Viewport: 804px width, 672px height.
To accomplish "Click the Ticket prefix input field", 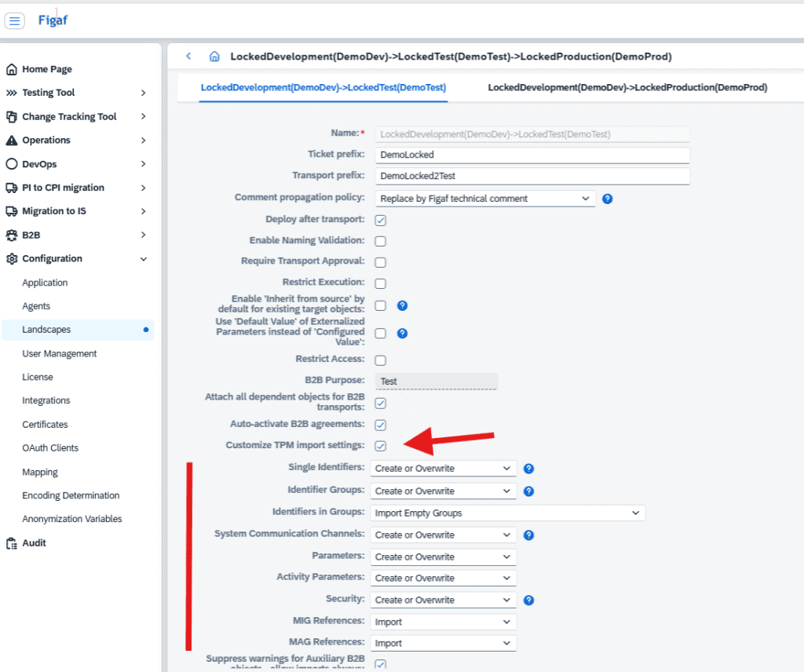I will pyautogui.click(x=532, y=155).
